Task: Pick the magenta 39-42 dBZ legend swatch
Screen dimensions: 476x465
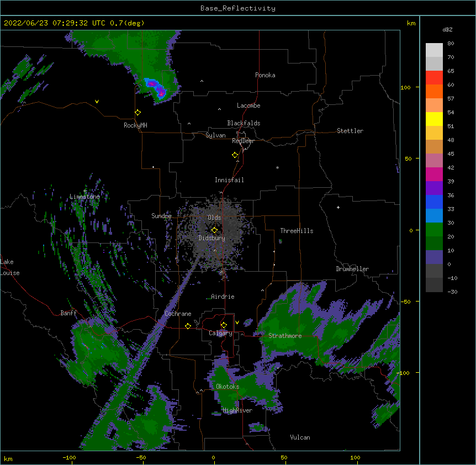Action: coord(434,174)
